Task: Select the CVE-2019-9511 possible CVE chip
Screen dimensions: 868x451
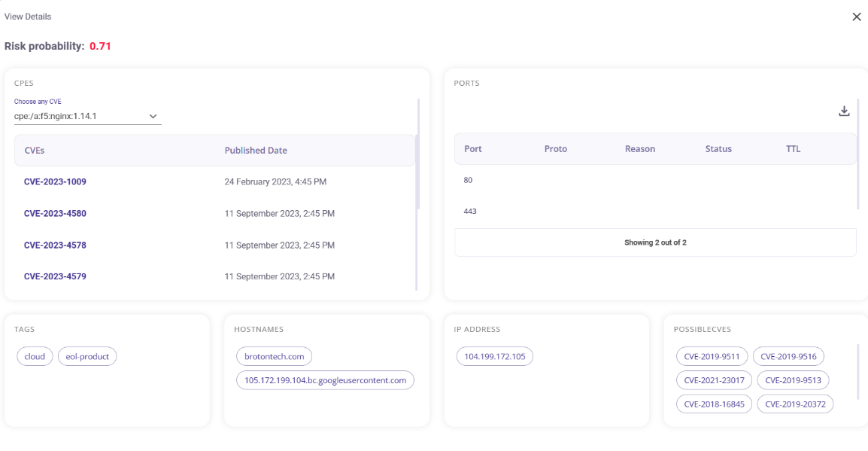Action: click(x=712, y=356)
